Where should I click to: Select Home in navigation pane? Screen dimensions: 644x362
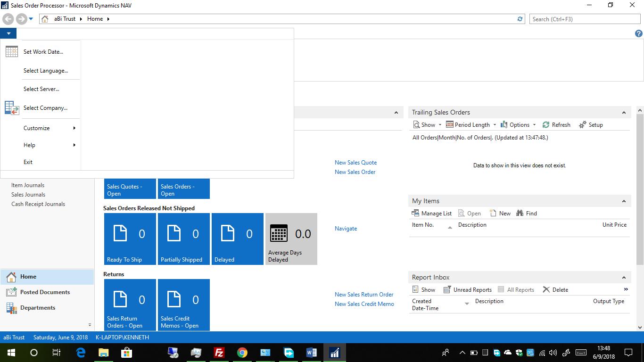(47, 277)
